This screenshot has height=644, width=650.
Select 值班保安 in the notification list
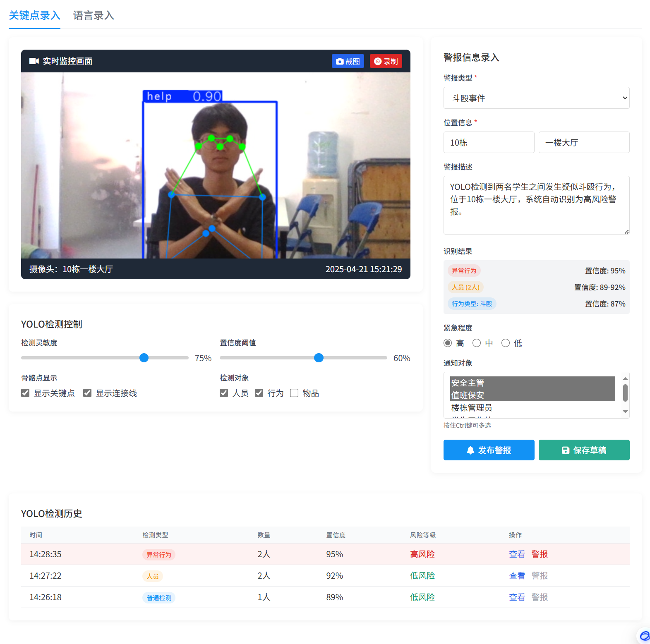pos(532,395)
